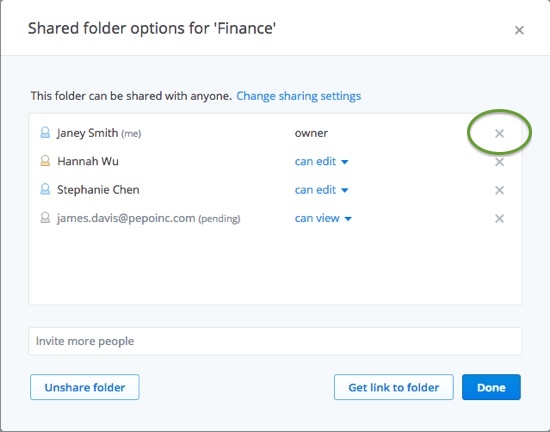Click Hannah Wu's user avatar icon

pyautogui.click(x=45, y=161)
